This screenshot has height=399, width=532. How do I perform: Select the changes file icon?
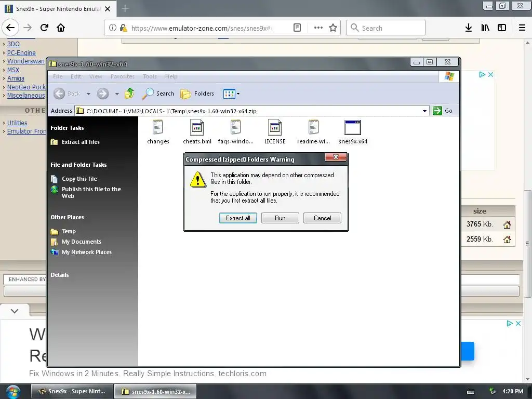[158, 128]
